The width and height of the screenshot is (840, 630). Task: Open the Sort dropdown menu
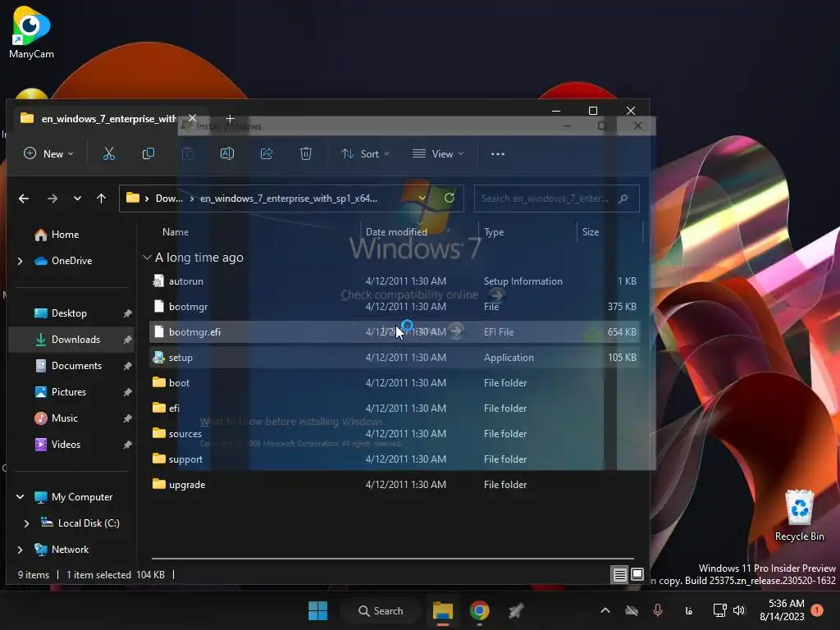tap(365, 154)
